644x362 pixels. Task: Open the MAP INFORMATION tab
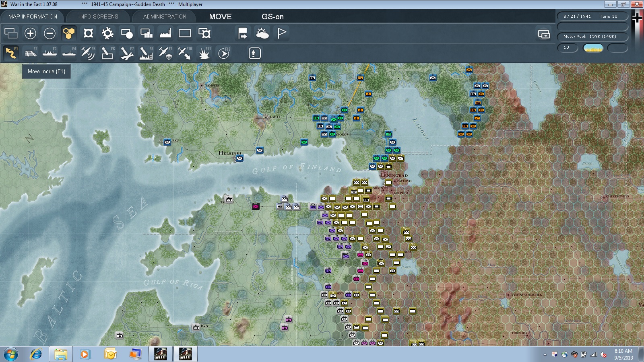click(33, 16)
